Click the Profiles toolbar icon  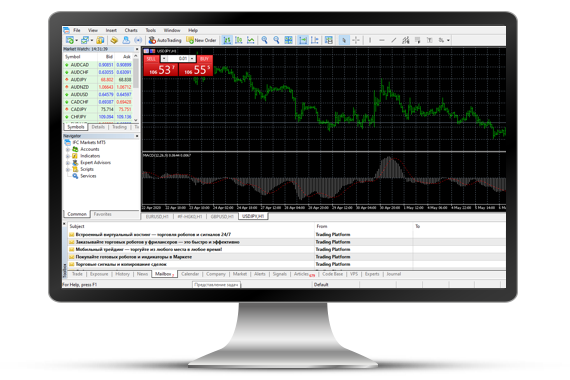[85, 40]
